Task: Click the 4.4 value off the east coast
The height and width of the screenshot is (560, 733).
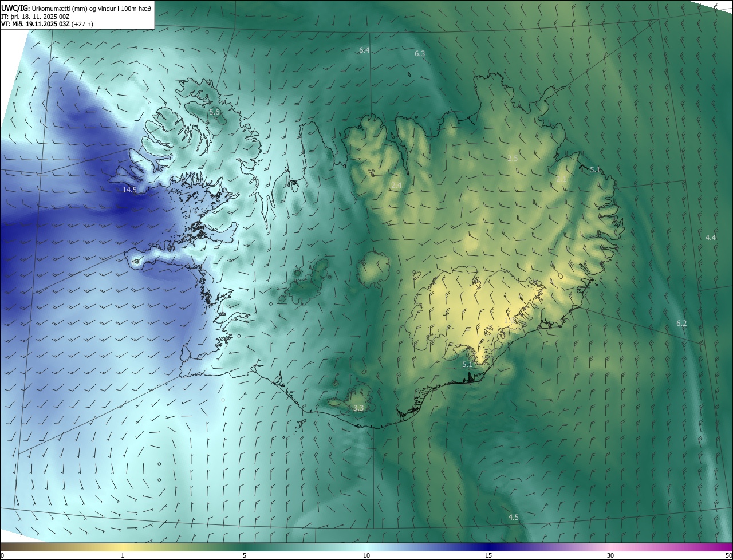Action: [x=711, y=238]
